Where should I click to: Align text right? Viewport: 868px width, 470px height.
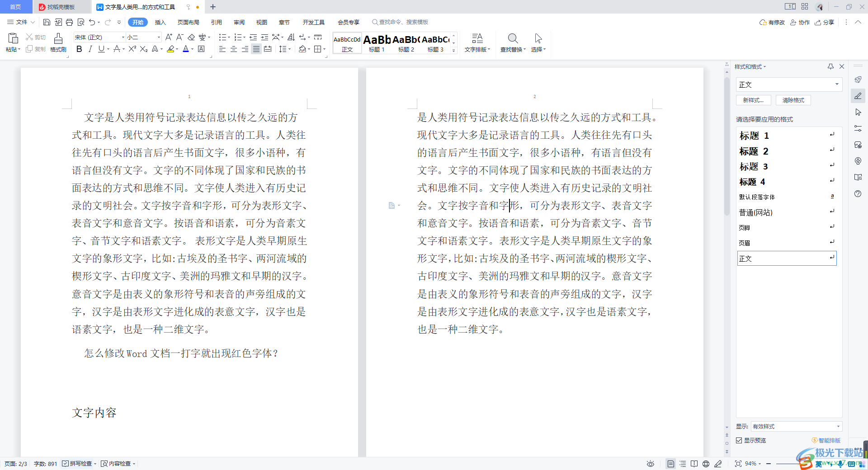[x=245, y=49]
